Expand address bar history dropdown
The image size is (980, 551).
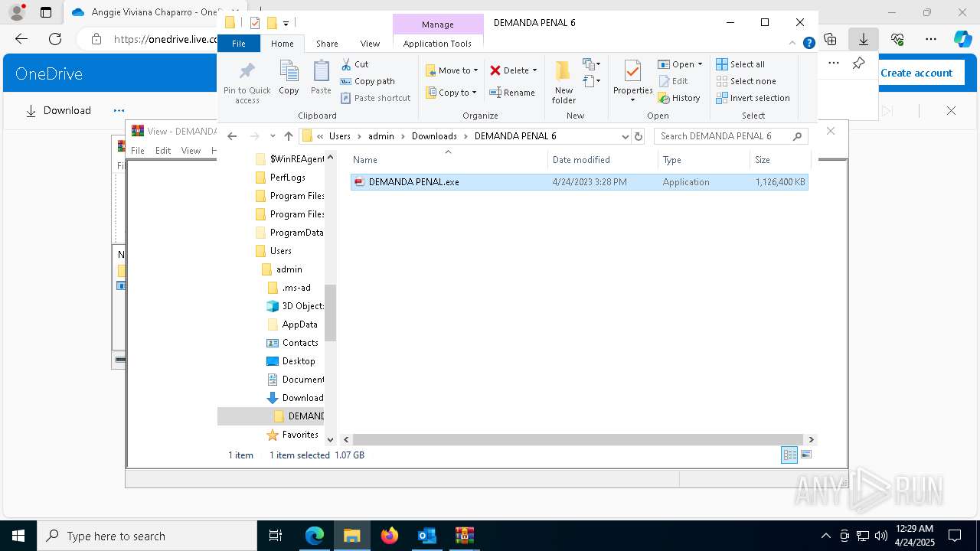coord(625,136)
